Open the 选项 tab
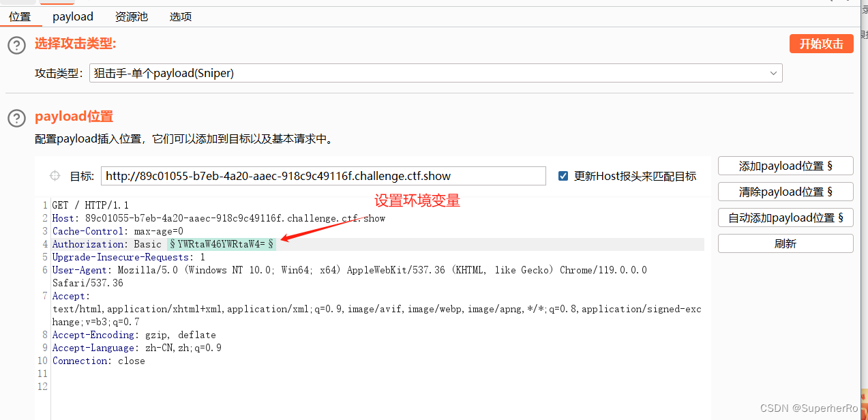Screen dimensions: 868x420 click(x=180, y=16)
